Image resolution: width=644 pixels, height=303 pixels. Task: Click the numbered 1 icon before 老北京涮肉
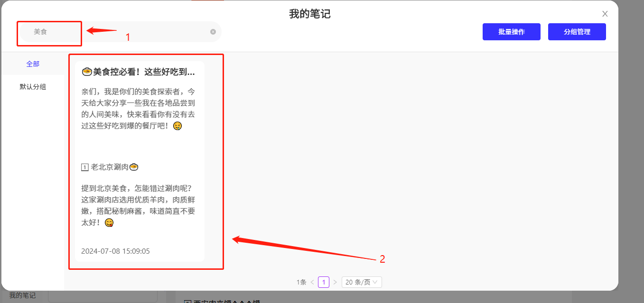coord(85,167)
